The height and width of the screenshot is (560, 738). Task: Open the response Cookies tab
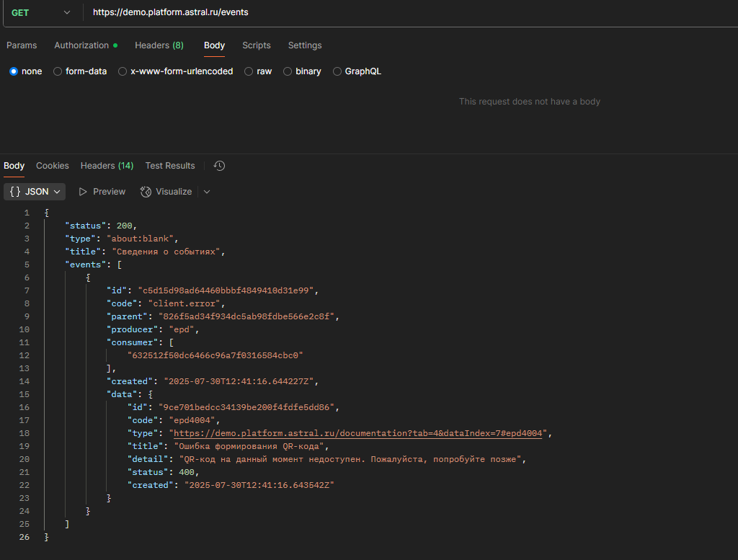[52, 166]
